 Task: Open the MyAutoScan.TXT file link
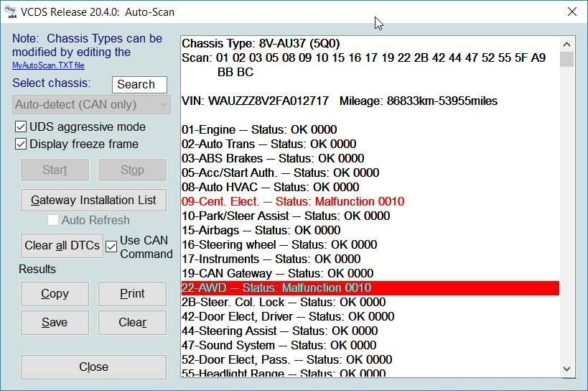point(48,65)
